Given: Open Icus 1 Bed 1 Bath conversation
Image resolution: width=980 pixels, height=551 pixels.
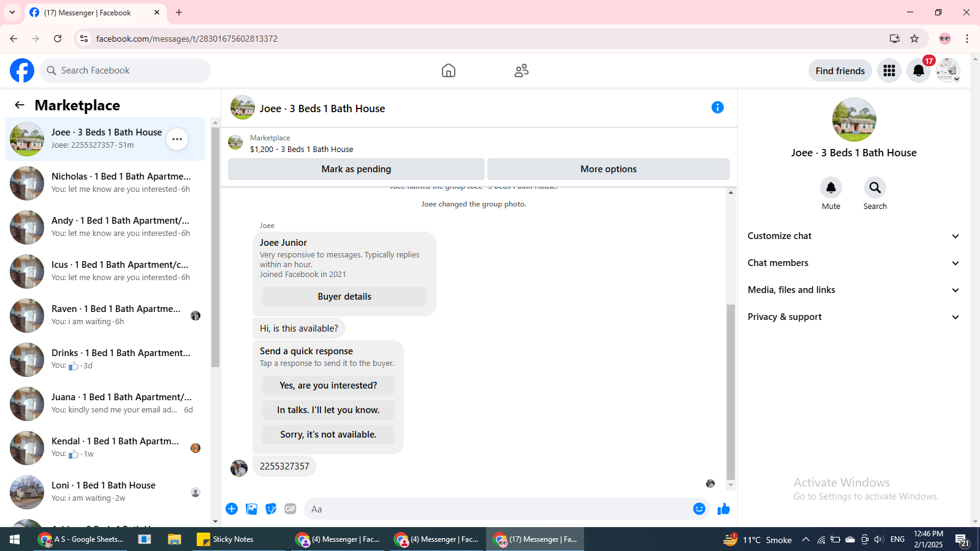Looking at the screenshot, I should pyautogui.click(x=105, y=272).
